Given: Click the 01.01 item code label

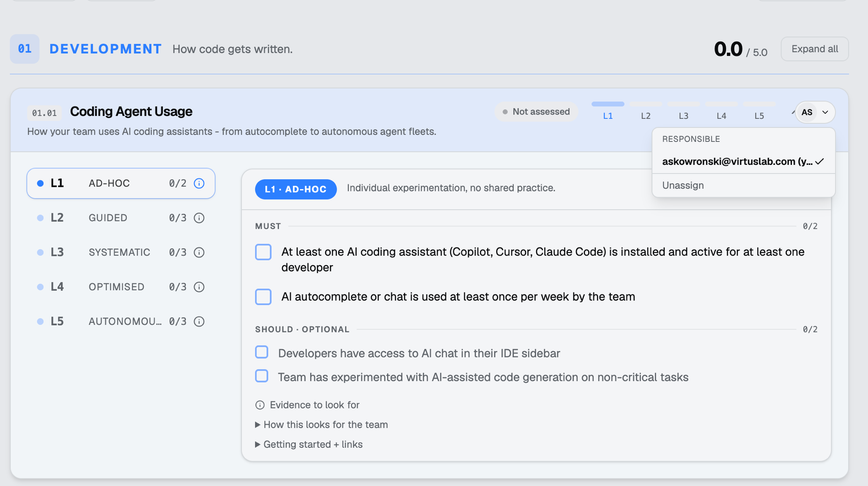Looking at the screenshot, I should click(44, 113).
